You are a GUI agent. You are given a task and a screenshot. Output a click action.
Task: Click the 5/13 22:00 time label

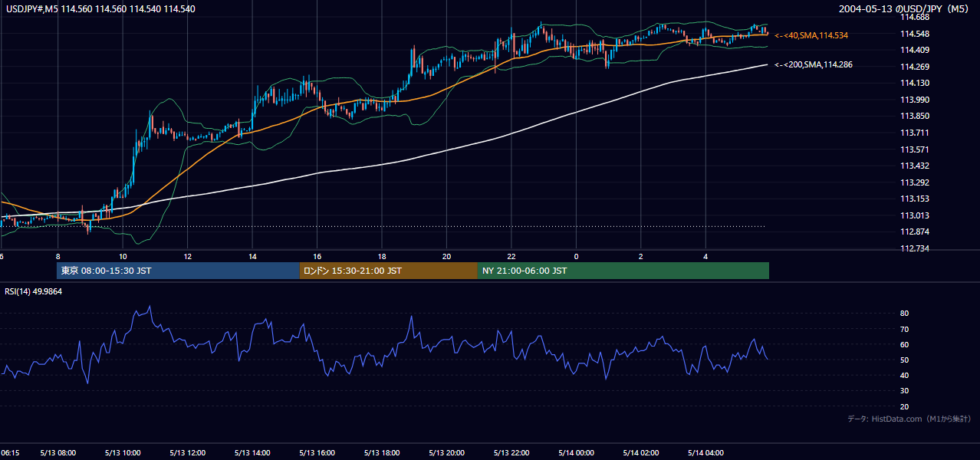tap(511, 453)
